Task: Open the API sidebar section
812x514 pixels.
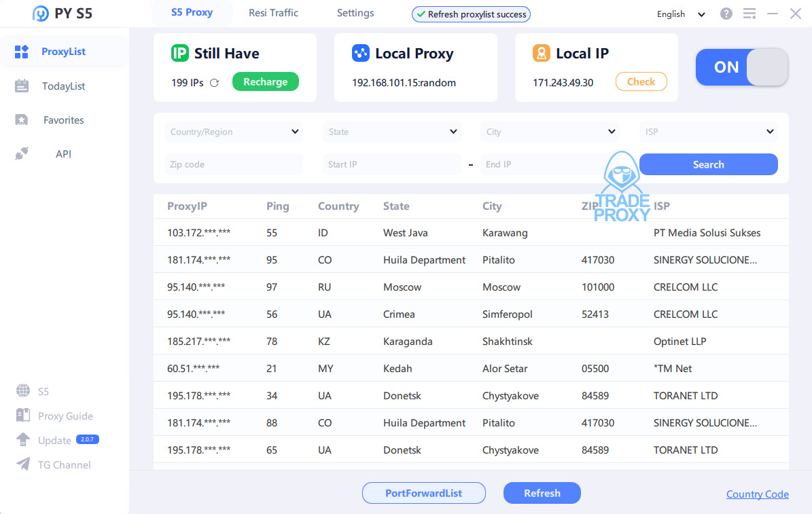Action: (63, 153)
